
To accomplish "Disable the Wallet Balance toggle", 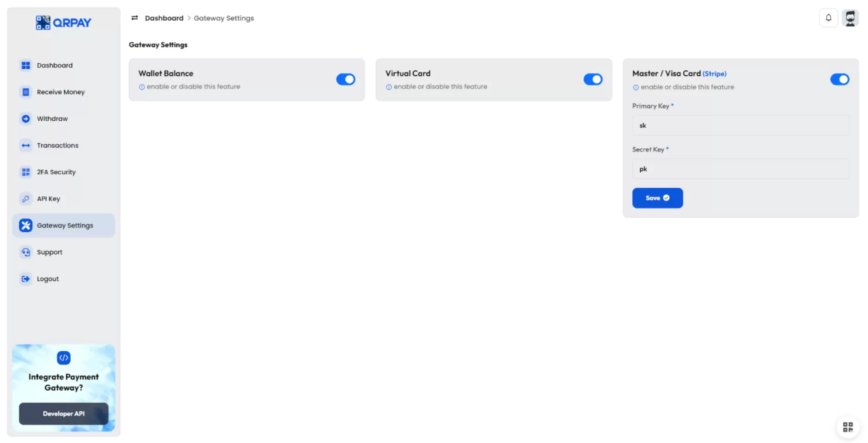I will 345,79.
